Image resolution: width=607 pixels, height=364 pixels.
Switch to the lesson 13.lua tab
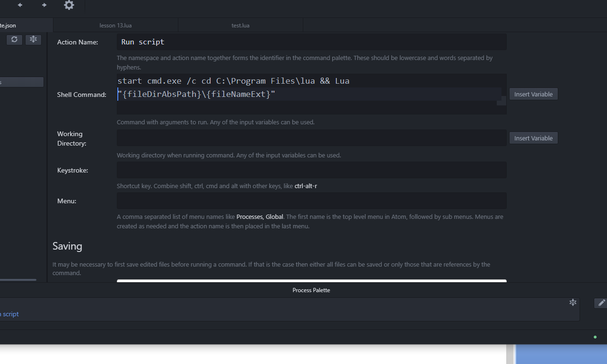pos(115,25)
